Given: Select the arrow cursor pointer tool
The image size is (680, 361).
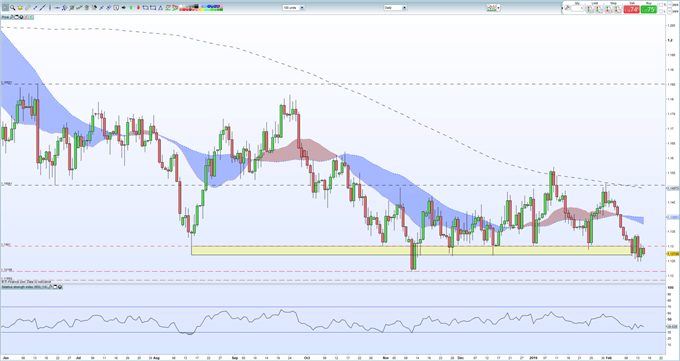Looking at the screenshot, I should 5,7.
